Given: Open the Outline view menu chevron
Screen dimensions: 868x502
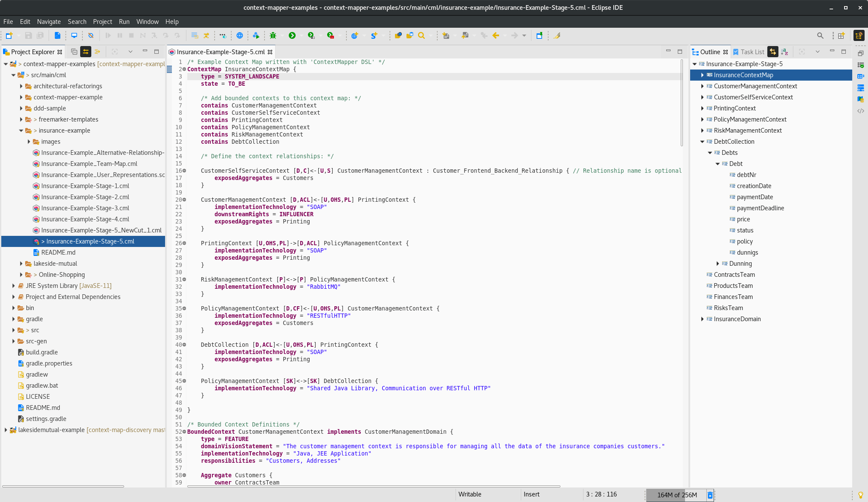Looking at the screenshot, I should (x=817, y=52).
